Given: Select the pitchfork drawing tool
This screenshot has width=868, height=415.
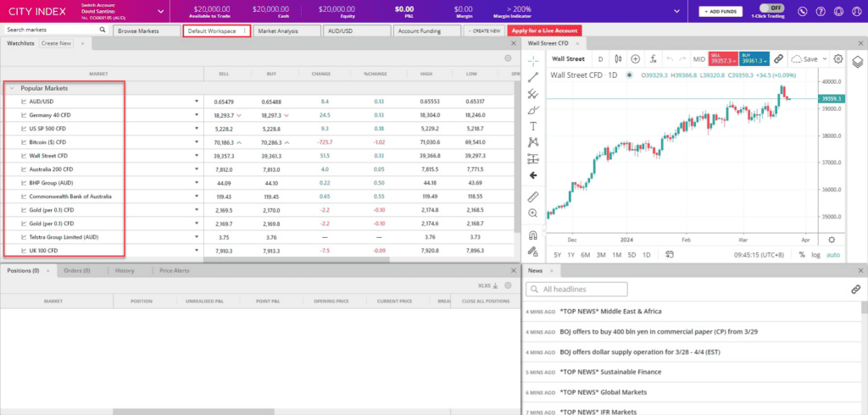Looking at the screenshot, I should pyautogui.click(x=533, y=93).
